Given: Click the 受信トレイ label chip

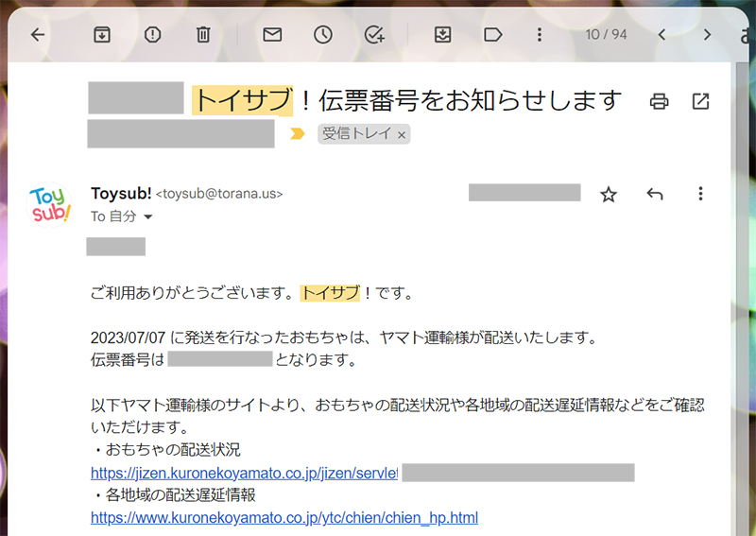Looking at the screenshot, I should click(357, 134).
